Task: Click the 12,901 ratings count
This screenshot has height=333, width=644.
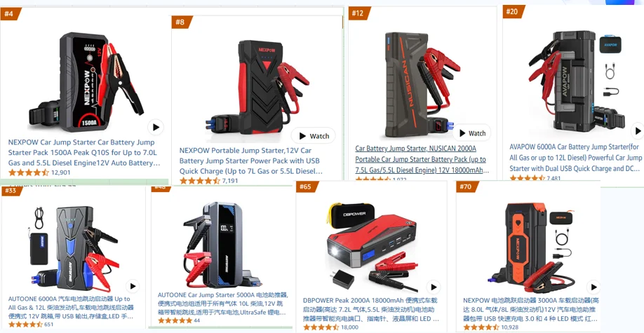Action: pos(61,172)
